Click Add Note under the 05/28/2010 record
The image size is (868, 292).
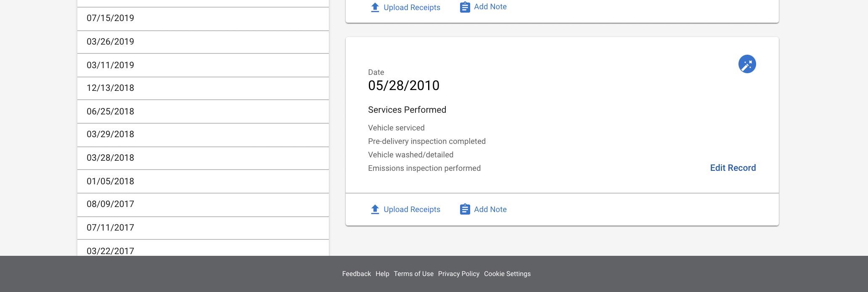click(490, 210)
